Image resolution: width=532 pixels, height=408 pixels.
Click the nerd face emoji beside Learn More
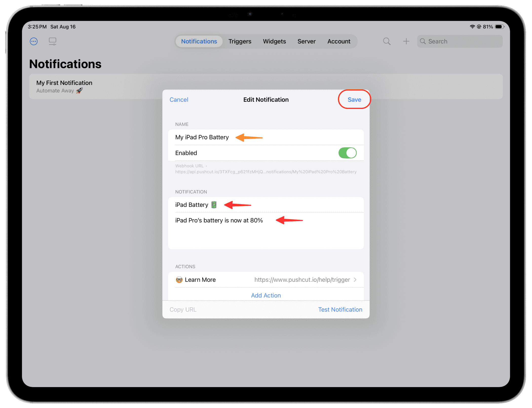point(179,280)
